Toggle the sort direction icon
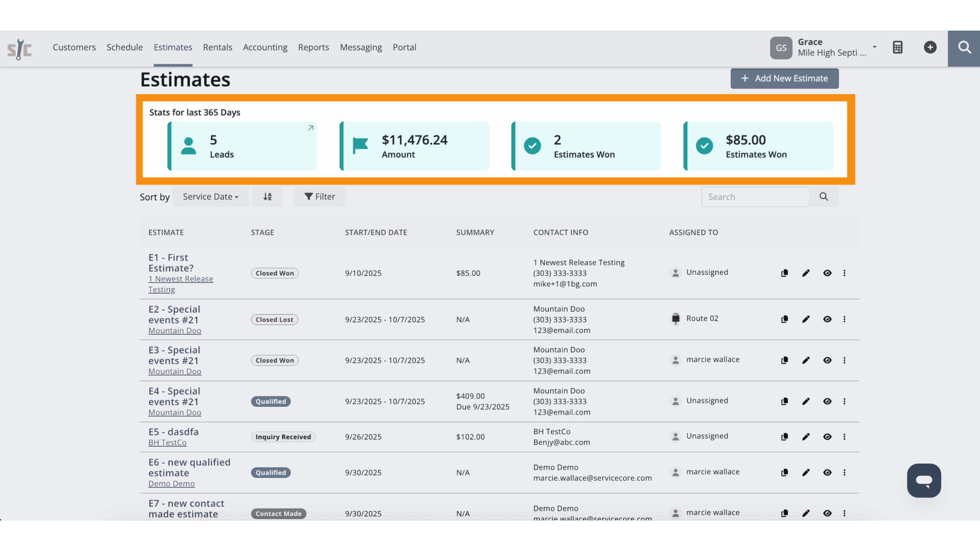980x551 pixels. pyautogui.click(x=268, y=197)
